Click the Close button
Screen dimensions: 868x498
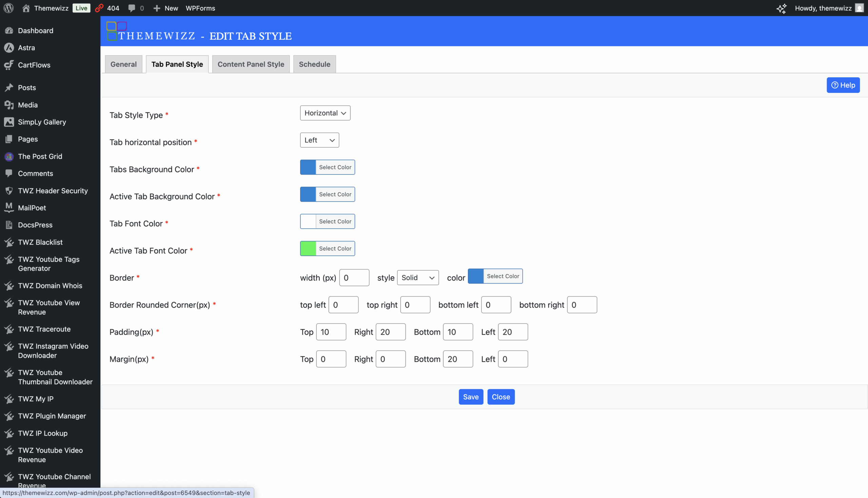click(501, 397)
